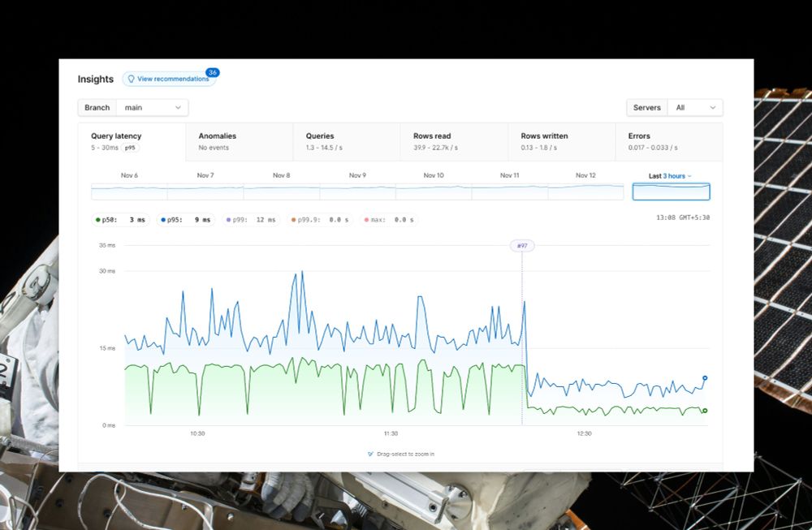Select the Nov 6 timeline segment
This screenshot has height=530, width=812.
click(129, 192)
